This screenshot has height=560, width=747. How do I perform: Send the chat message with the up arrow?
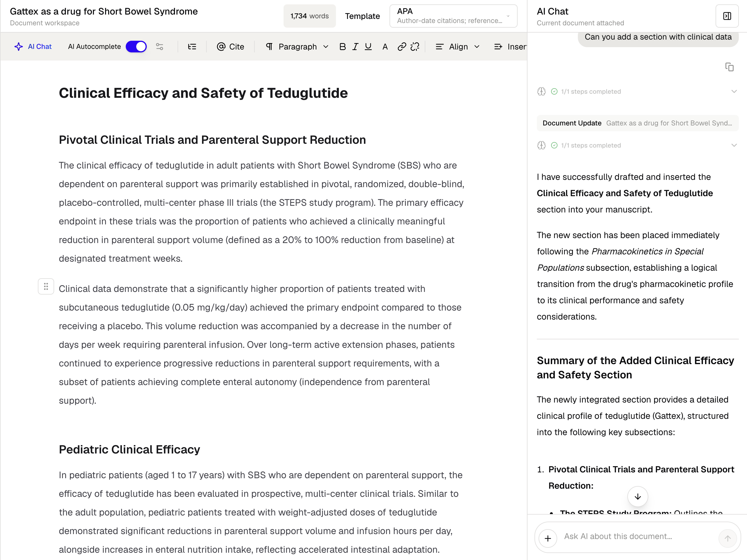727,538
